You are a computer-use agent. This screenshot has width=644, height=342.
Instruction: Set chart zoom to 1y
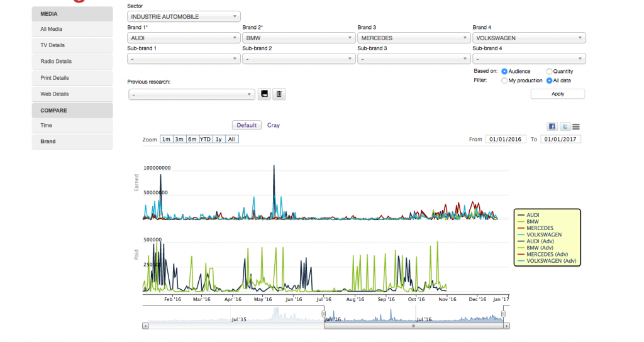[219, 139]
